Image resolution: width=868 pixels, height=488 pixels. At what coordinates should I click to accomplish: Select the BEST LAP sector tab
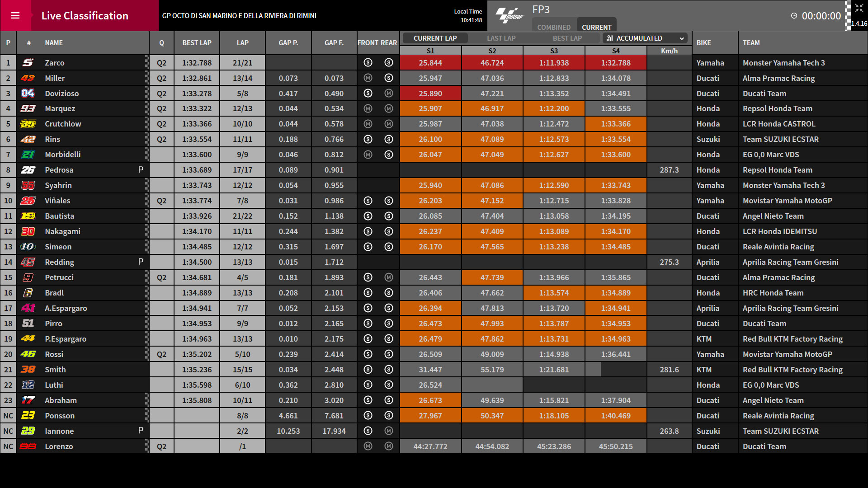[567, 38]
